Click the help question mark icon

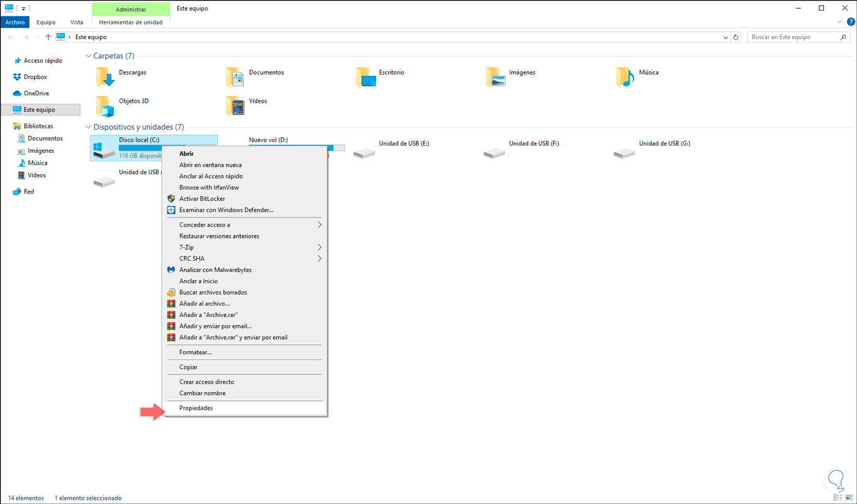click(x=851, y=22)
